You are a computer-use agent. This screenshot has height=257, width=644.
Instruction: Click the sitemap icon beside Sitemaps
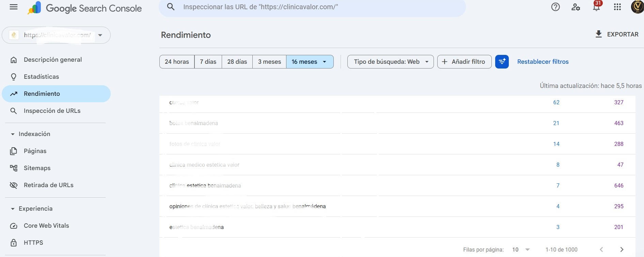(x=14, y=168)
